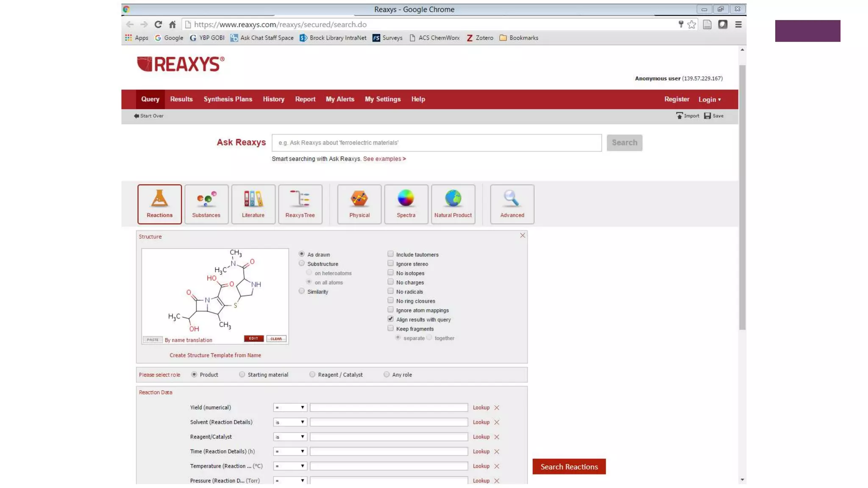Select the Substructure radio button
Viewport: 868px width, 488px height.
pos(301,263)
